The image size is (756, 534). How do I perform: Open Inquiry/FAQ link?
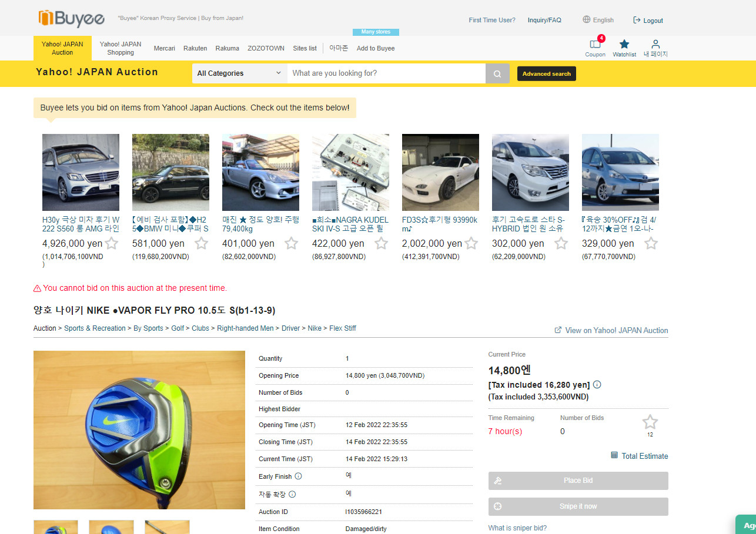(x=544, y=20)
